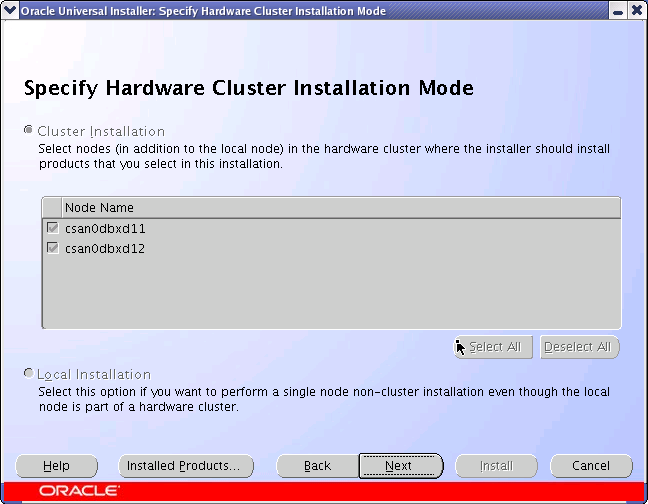The image size is (648, 504).
Task: Open the Help dialog
Action: point(57,466)
